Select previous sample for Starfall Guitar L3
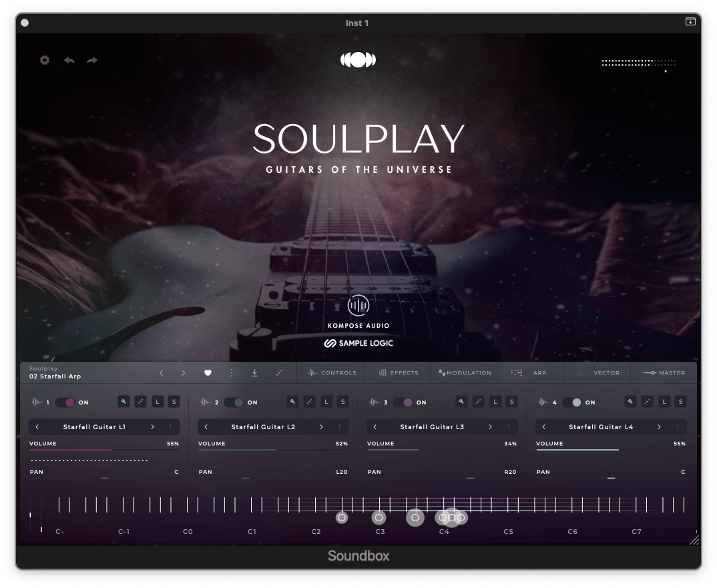Screen dimensions: 717x588 (375, 426)
